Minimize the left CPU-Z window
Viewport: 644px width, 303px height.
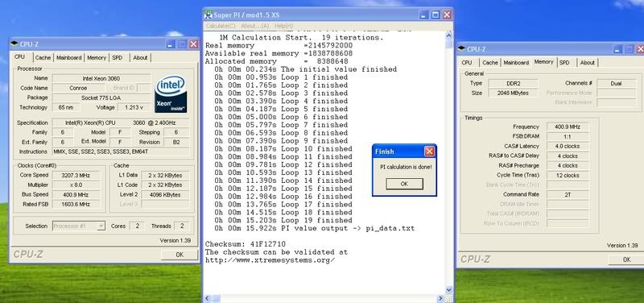pos(171,44)
